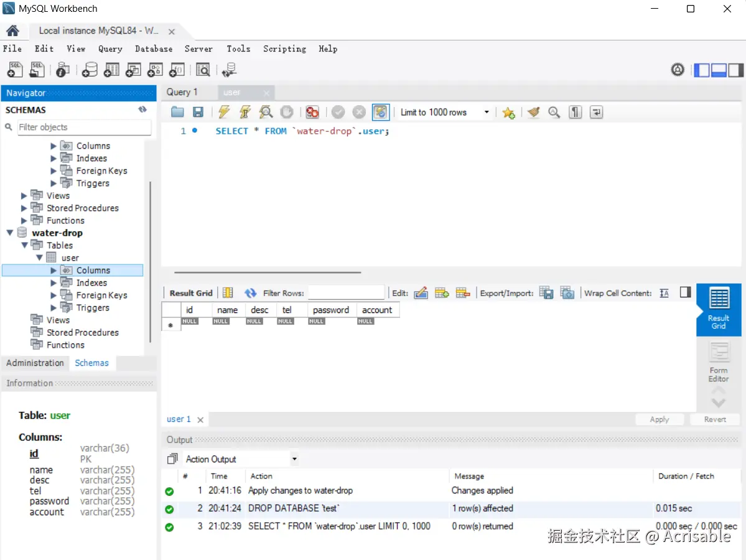Toggle the left sidebar panel

(702, 70)
